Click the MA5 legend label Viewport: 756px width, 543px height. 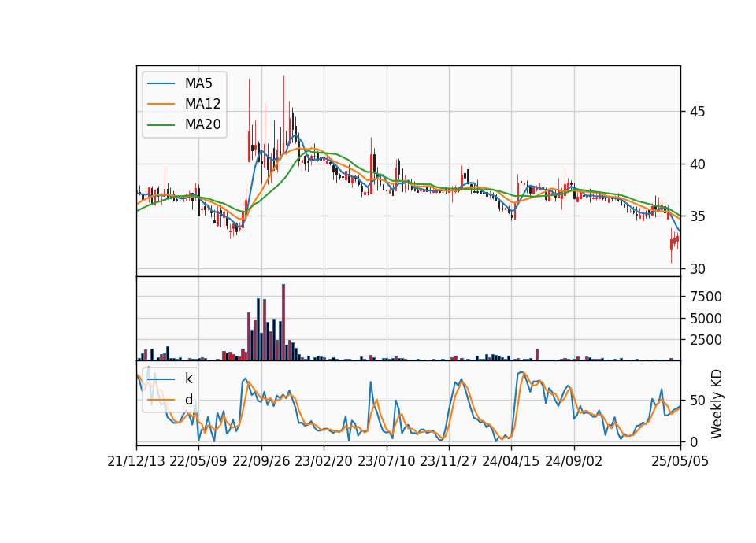198,83
